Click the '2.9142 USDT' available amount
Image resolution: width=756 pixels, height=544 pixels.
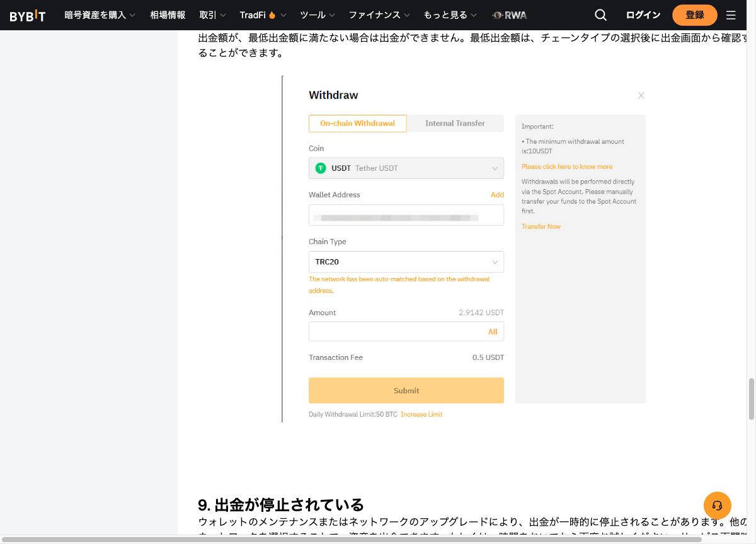(x=481, y=313)
